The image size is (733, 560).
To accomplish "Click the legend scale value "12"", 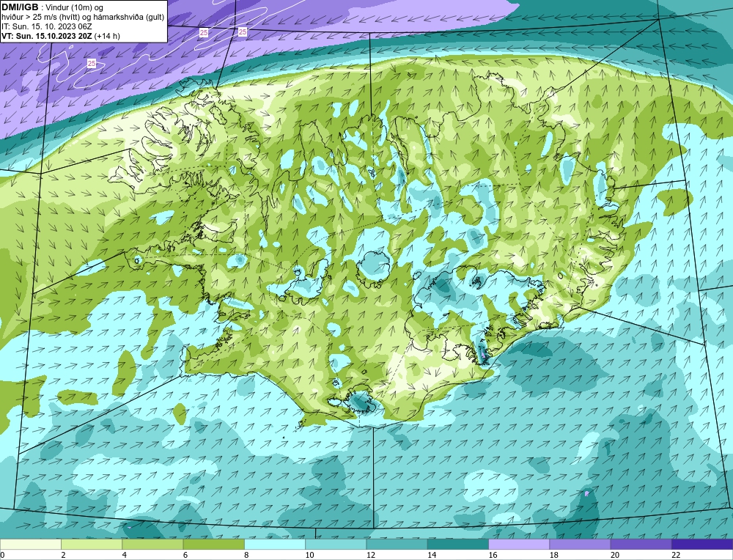I will (x=371, y=555).
